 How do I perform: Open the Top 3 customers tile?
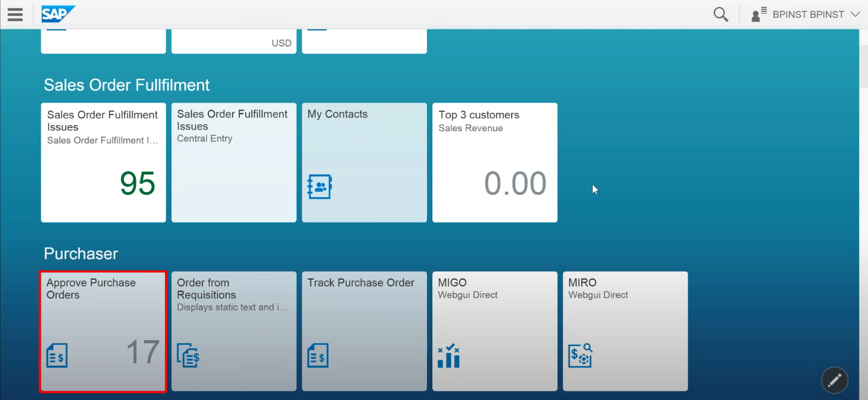[494, 162]
